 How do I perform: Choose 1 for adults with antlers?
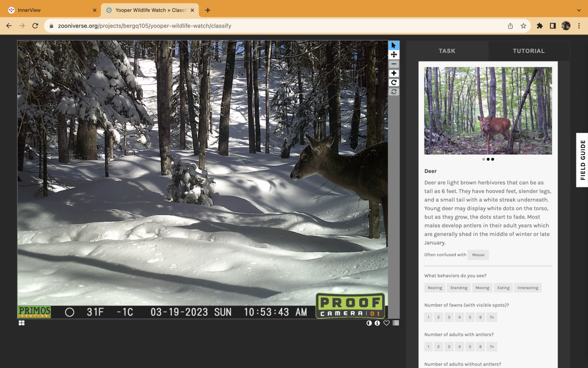(x=429, y=347)
